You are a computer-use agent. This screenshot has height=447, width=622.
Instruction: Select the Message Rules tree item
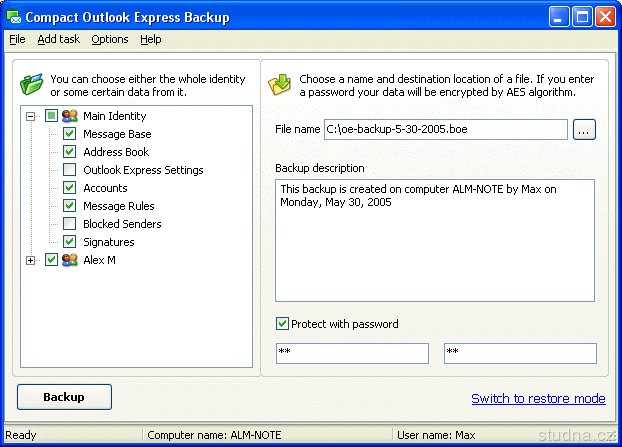point(119,206)
